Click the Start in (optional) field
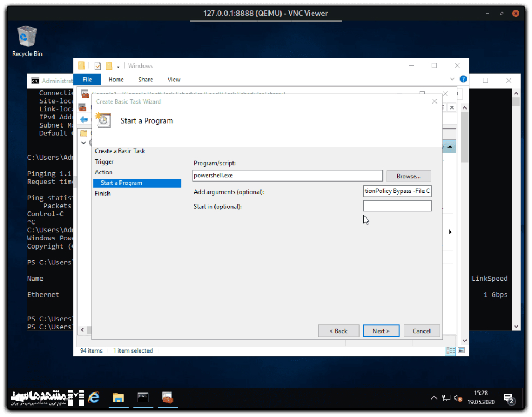The height and width of the screenshot is (417, 532). (x=397, y=206)
